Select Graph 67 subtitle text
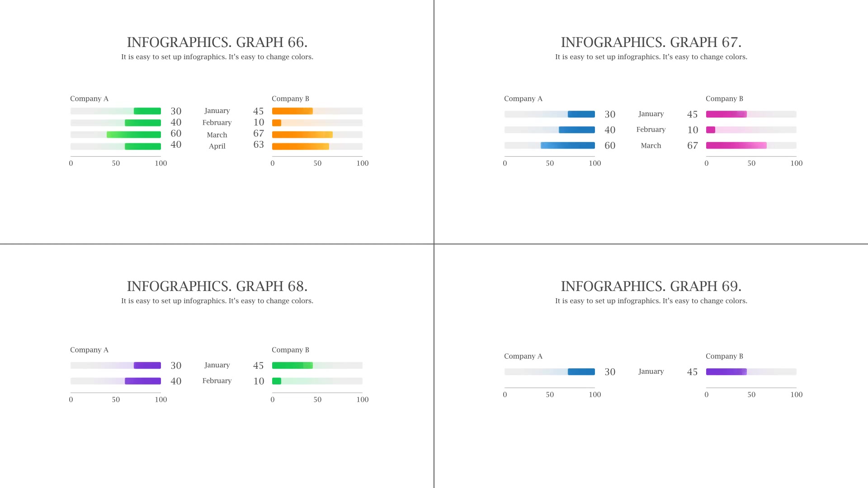Image resolution: width=868 pixels, height=488 pixels. 651,56
